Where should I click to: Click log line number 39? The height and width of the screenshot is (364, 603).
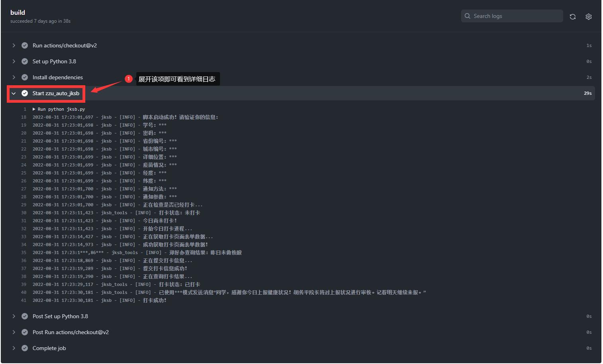[x=24, y=284]
